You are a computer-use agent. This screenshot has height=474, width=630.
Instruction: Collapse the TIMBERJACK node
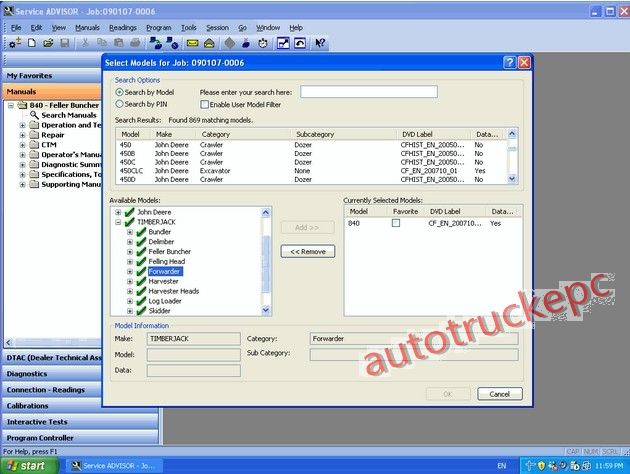pos(118,222)
